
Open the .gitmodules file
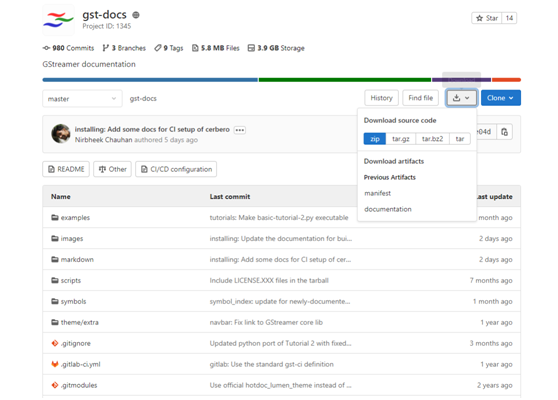click(x=79, y=385)
